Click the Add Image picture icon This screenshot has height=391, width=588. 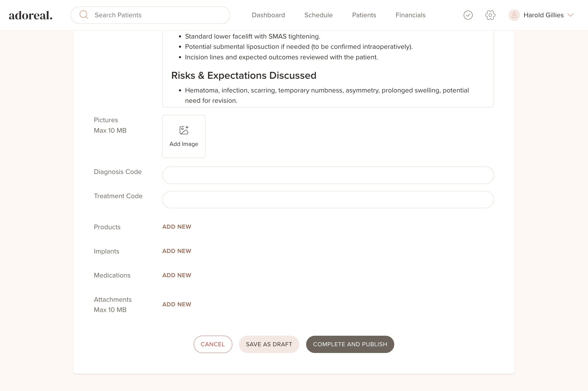coord(184,130)
